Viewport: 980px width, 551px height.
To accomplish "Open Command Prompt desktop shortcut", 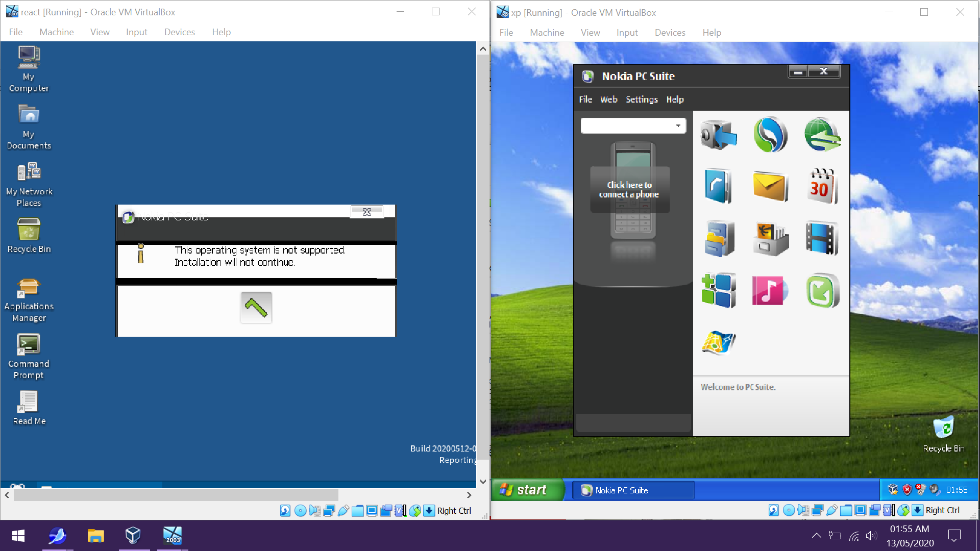I will [x=29, y=357].
